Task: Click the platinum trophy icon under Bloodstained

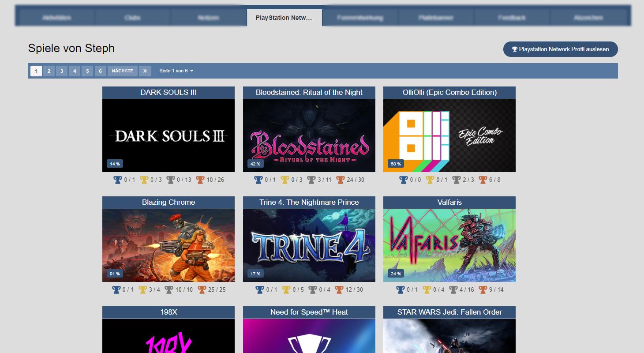Action: (x=258, y=180)
